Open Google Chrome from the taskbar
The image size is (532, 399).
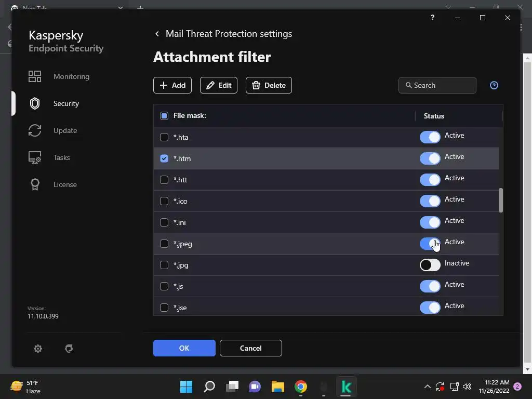pyautogui.click(x=301, y=387)
